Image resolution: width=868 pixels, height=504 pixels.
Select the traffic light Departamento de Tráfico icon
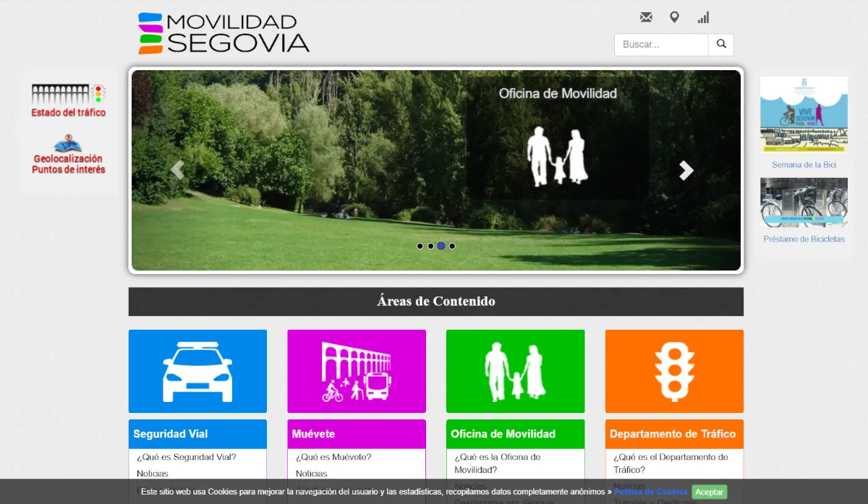674,371
